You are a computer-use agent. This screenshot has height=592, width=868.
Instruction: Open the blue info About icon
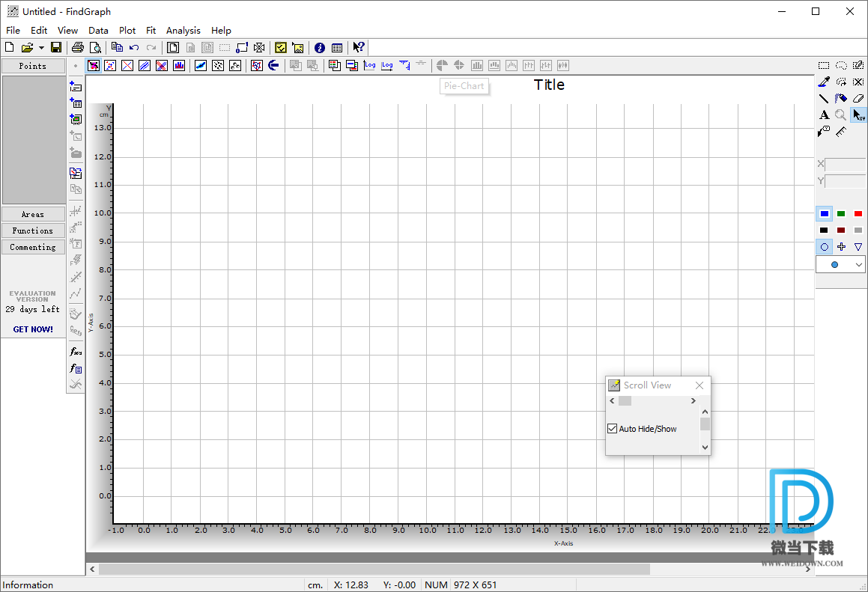(319, 48)
